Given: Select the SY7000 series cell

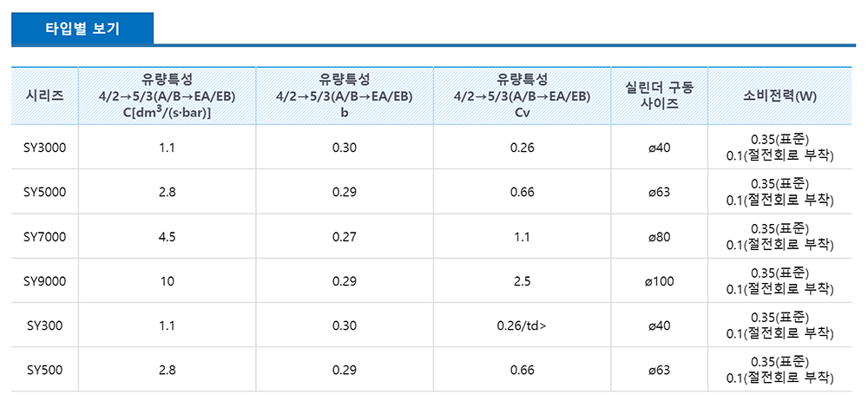Looking at the screenshot, I should [45, 236].
